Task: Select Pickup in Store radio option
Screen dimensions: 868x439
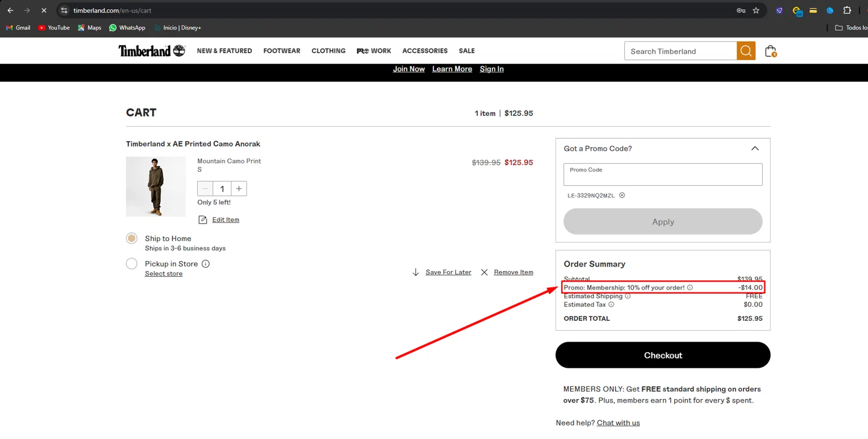Action: tap(132, 264)
